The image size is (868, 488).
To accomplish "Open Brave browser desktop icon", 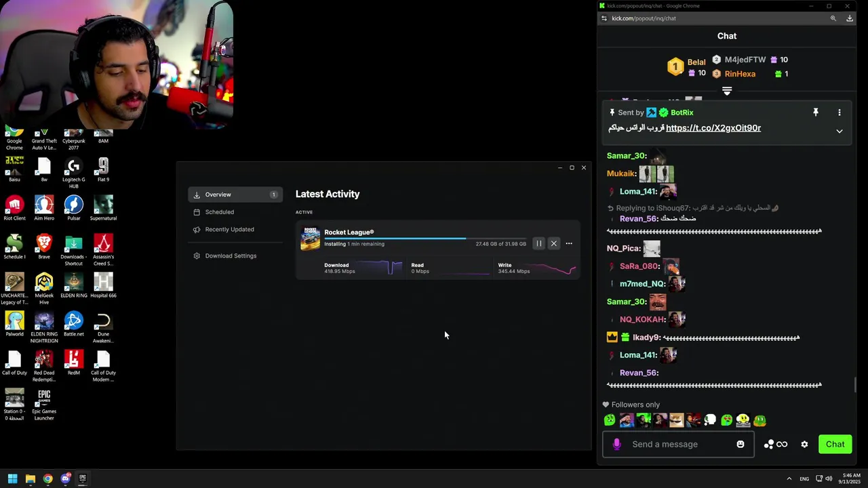I will (x=44, y=247).
